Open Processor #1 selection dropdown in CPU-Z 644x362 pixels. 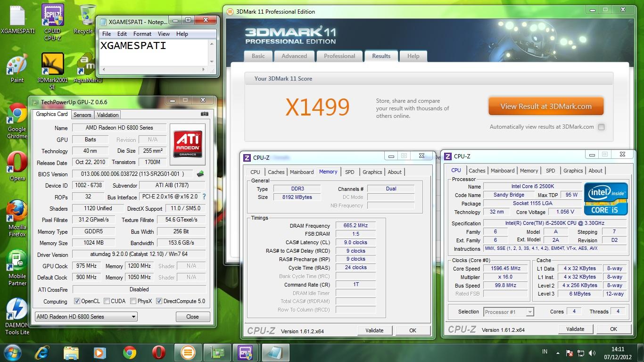pos(508,312)
